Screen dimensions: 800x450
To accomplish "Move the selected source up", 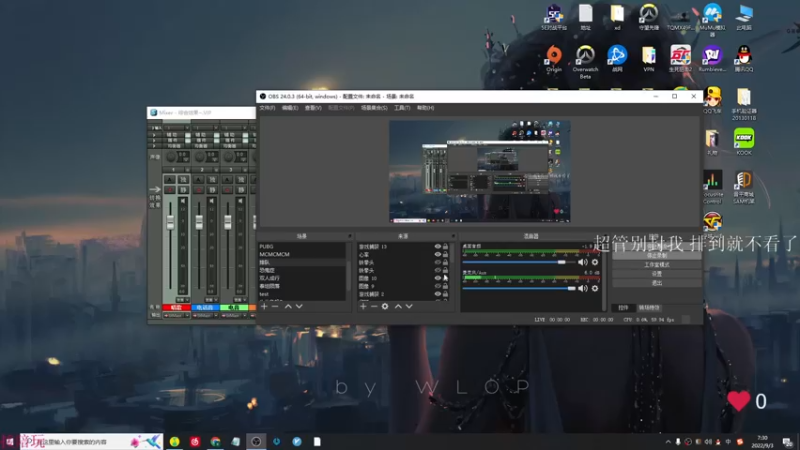I will 398,306.
